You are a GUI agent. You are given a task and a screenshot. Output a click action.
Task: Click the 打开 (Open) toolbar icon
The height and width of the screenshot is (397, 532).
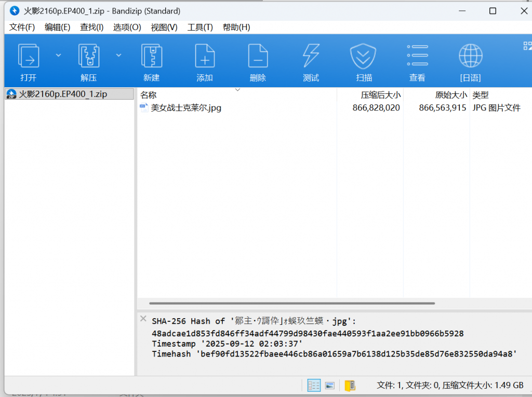[x=29, y=56]
